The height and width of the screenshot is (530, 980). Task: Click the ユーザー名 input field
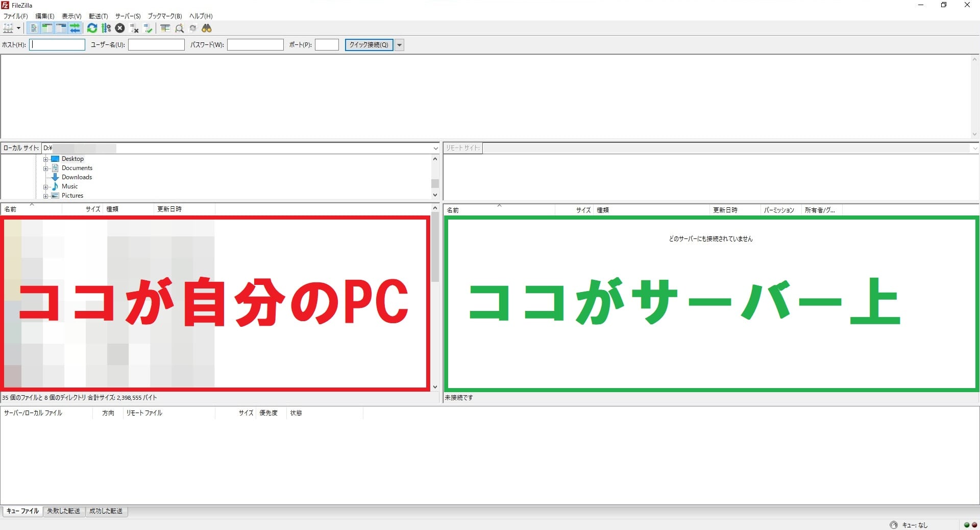point(156,45)
